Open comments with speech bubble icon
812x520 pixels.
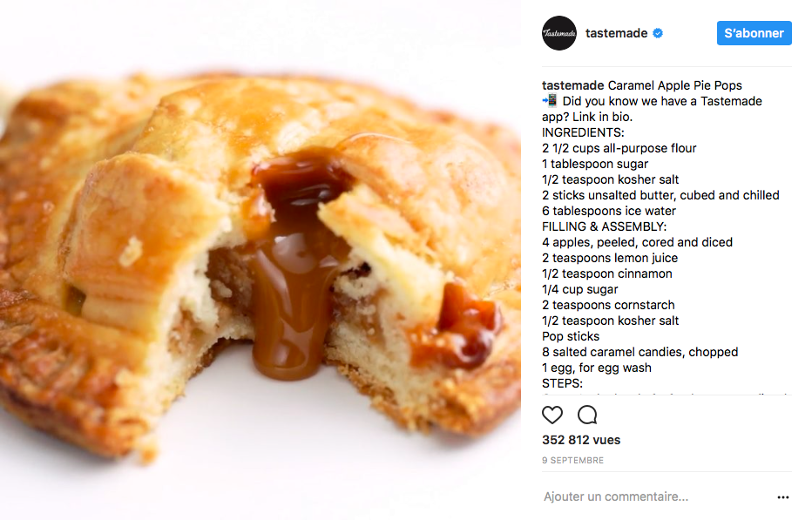[x=587, y=415]
